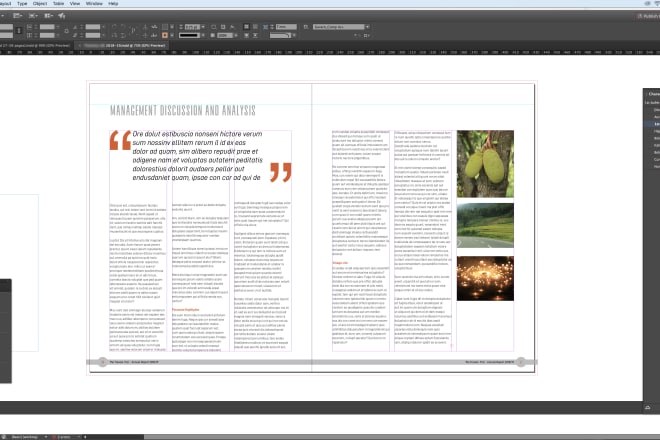The height and width of the screenshot is (440, 660).
Task: Select the glowing candle lights photo
Action: [485, 278]
